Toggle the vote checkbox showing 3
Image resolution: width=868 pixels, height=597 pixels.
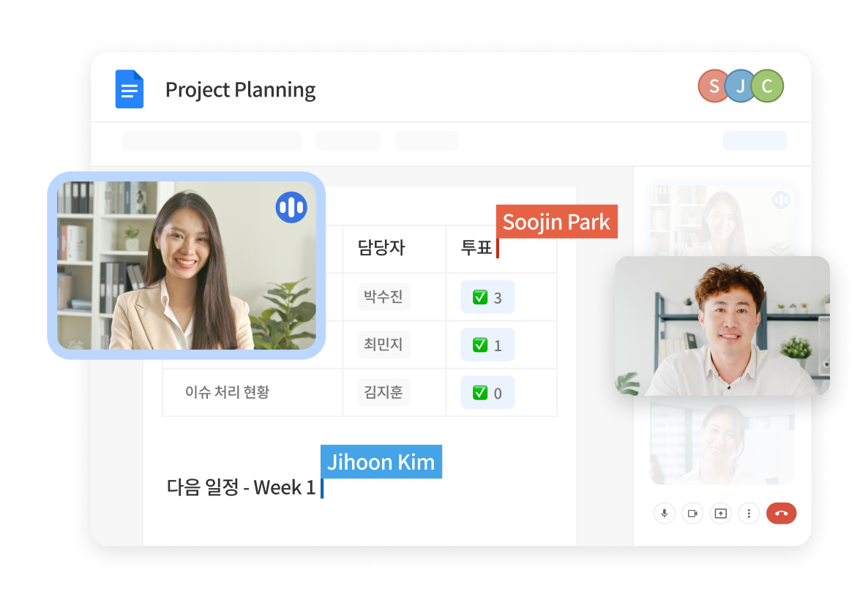[x=480, y=297]
